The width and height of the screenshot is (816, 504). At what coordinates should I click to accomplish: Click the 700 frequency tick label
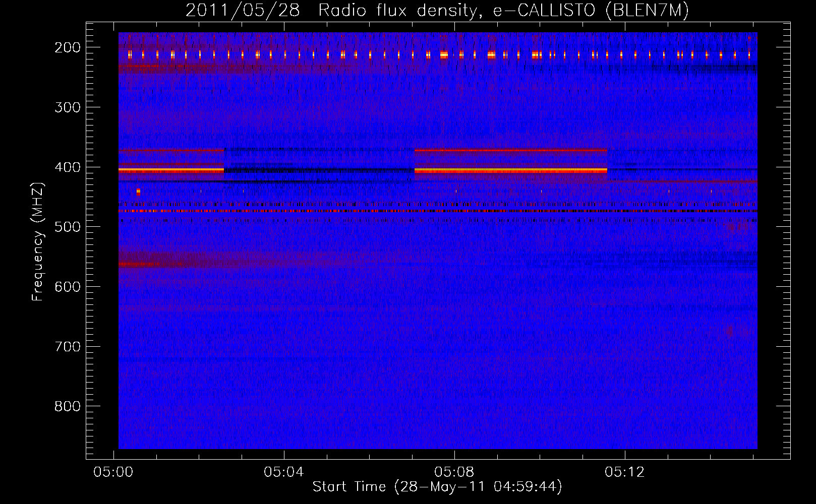pyautogui.click(x=68, y=347)
